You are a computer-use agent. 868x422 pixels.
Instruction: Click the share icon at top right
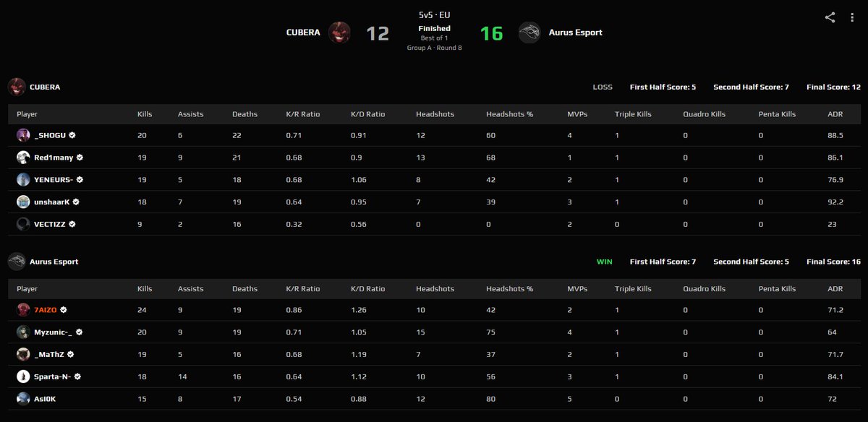(829, 16)
